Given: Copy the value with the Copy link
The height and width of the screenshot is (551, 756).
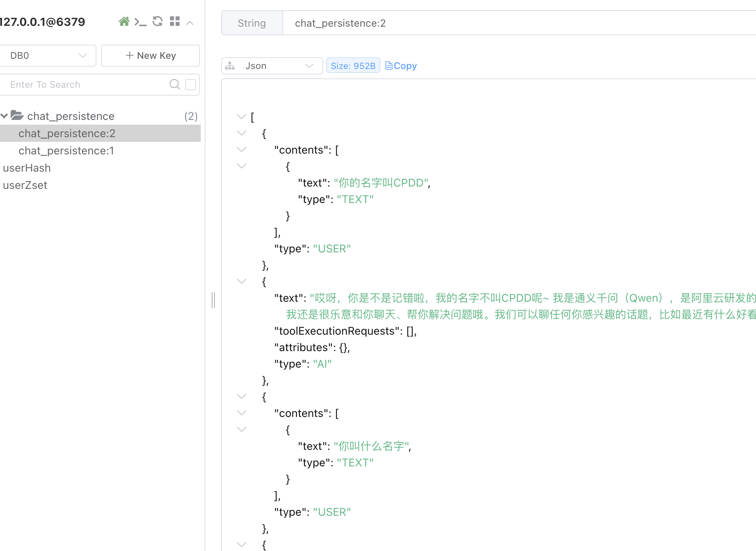Looking at the screenshot, I should click(x=401, y=66).
